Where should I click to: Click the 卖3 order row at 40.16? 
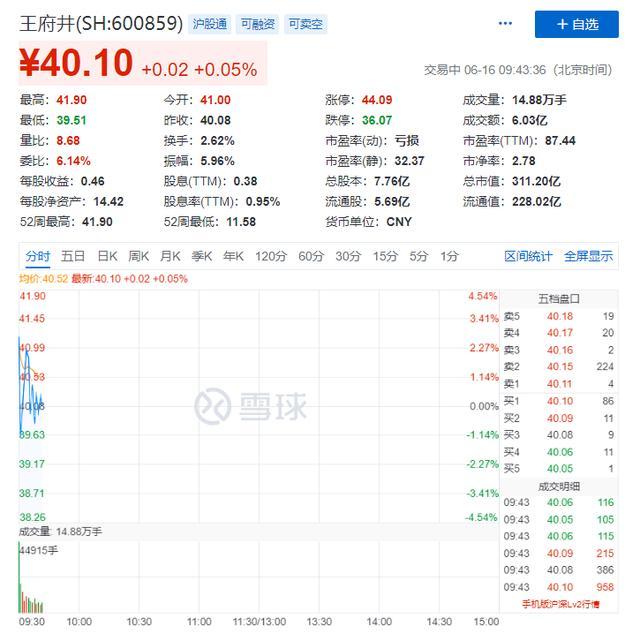click(x=559, y=350)
